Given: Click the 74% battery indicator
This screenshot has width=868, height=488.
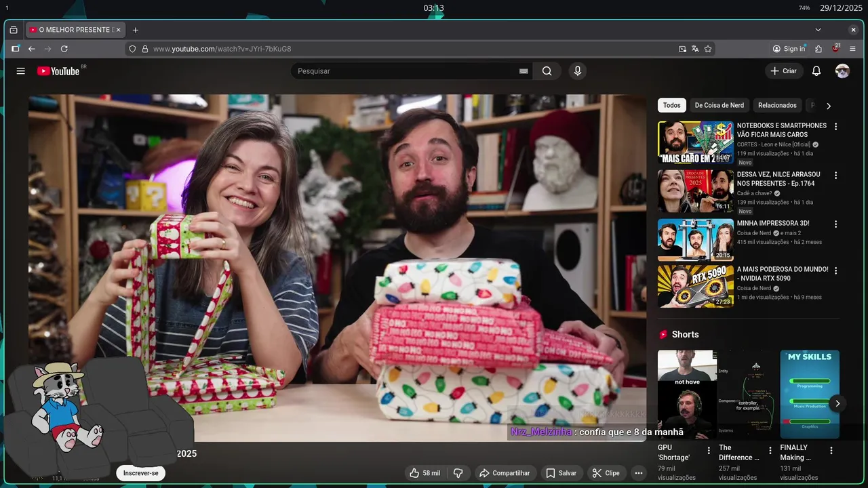Looking at the screenshot, I should 804,8.
